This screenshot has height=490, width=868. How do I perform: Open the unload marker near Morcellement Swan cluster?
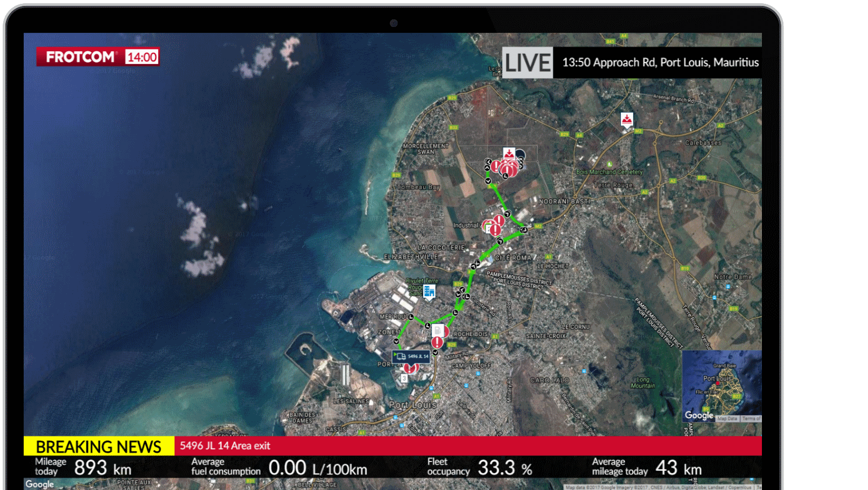509,154
